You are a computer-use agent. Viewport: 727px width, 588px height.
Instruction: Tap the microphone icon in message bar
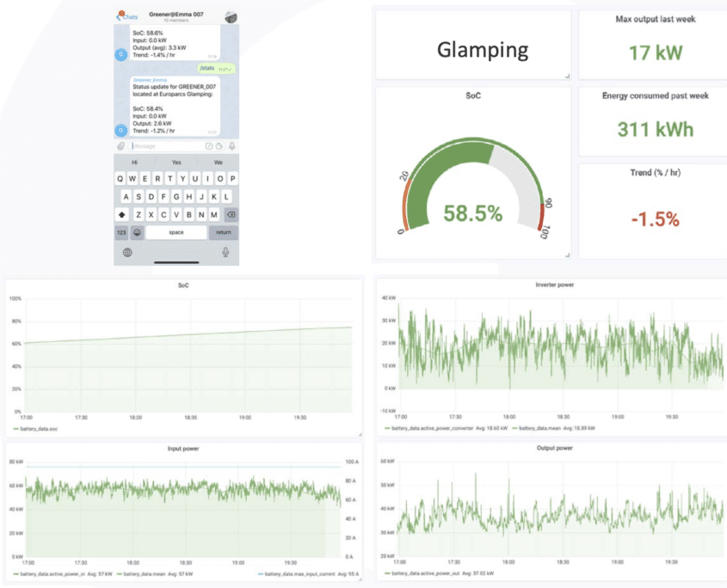click(x=231, y=146)
